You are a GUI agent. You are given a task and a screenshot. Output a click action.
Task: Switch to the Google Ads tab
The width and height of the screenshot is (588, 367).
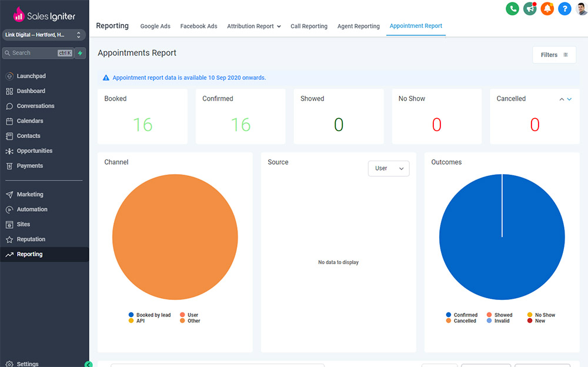tap(155, 26)
